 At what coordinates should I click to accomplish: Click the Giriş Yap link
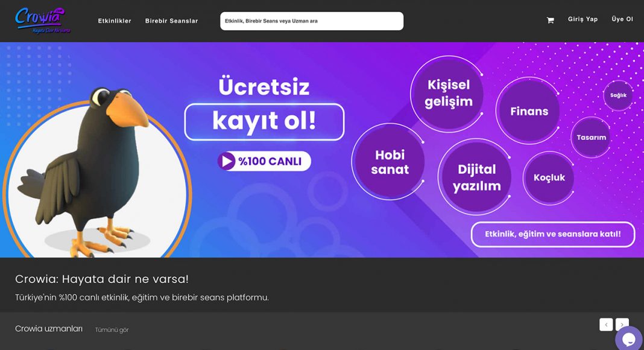pyautogui.click(x=583, y=19)
